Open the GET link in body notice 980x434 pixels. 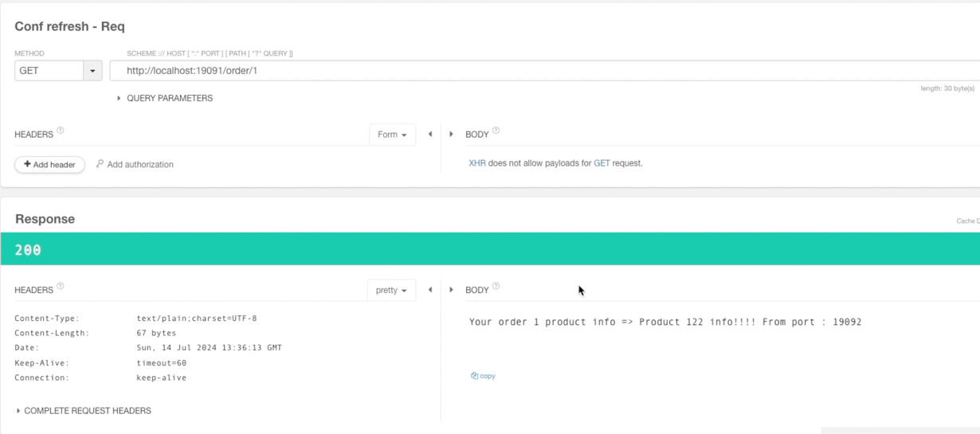[602, 163]
